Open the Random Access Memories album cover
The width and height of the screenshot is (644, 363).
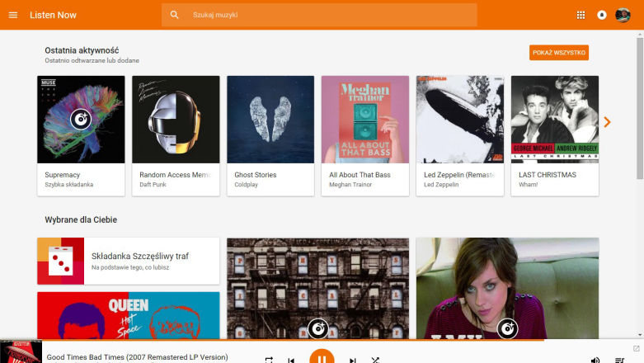(176, 120)
